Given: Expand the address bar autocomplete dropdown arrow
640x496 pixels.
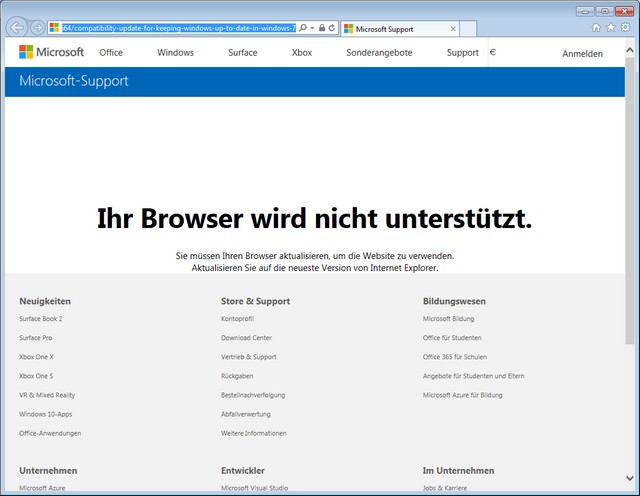Looking at the screenshot, I should [x=311, y=28].
